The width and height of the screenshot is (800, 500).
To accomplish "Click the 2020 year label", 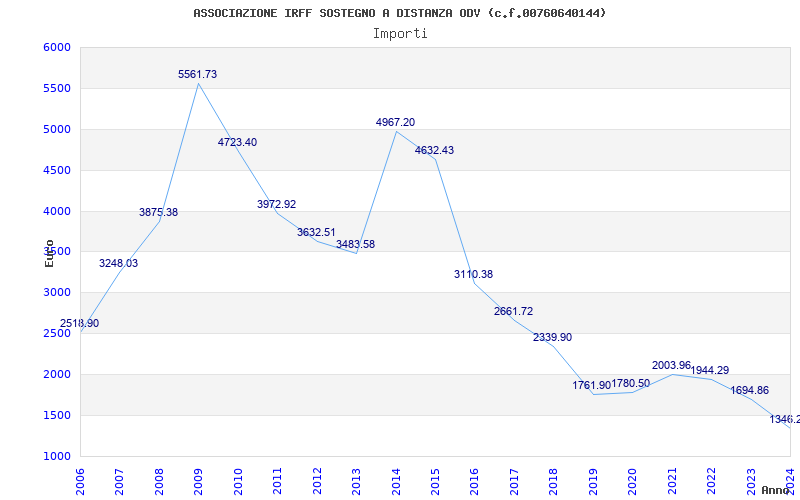I will [633, 481].
